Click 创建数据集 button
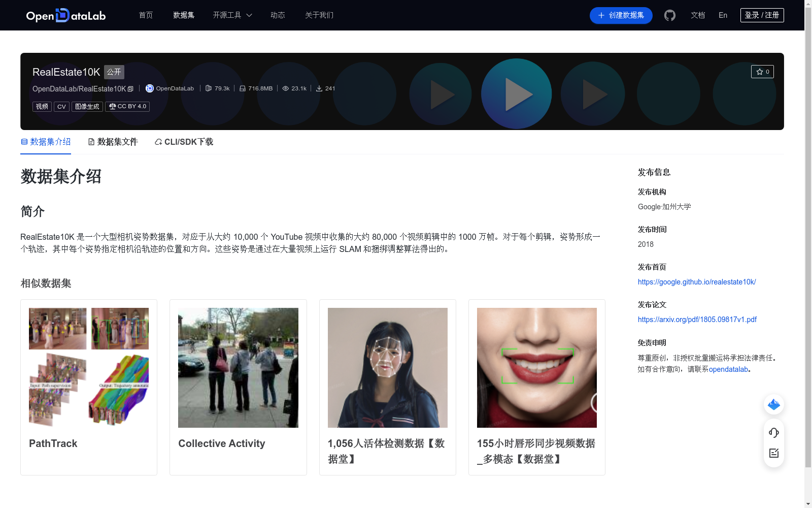Viewport: 812px width, 508px height. tap(621, 15)
